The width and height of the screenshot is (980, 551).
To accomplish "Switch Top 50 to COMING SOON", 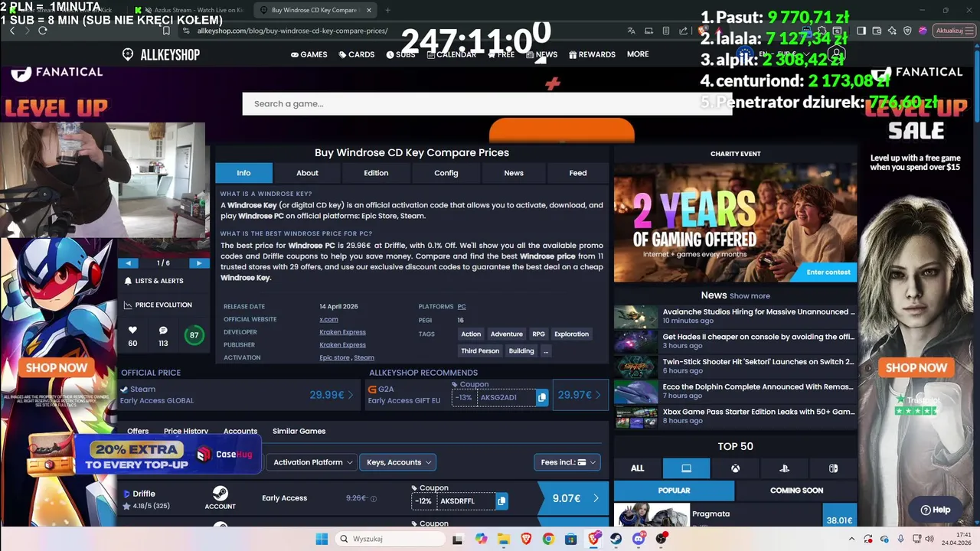I will click(x=796, y=491).
